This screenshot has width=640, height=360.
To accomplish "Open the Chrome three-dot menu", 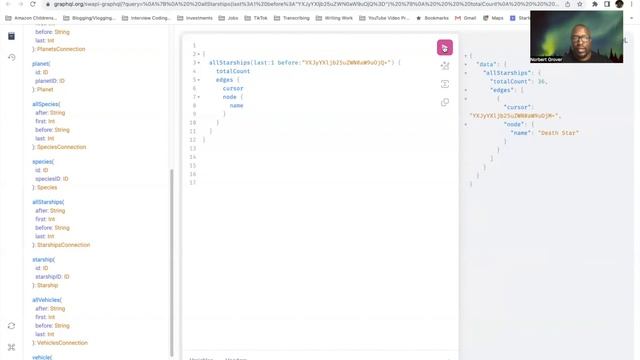I will click(632, 4).
